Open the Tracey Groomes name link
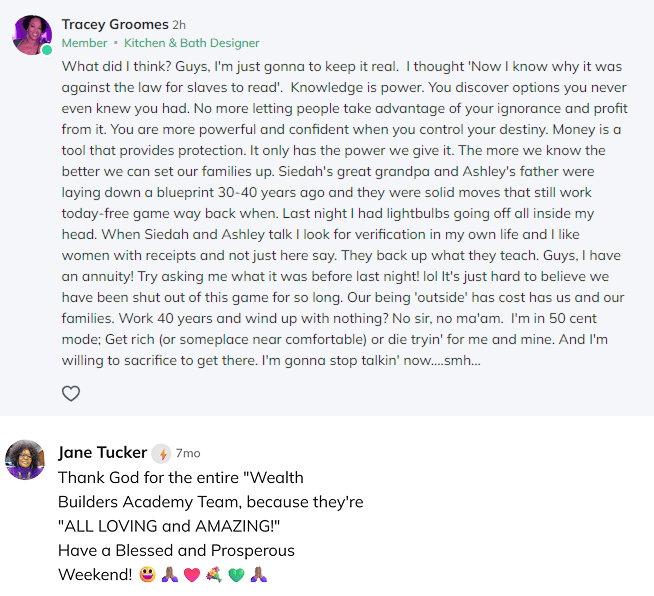654x596 pixels. coord(114,24)
